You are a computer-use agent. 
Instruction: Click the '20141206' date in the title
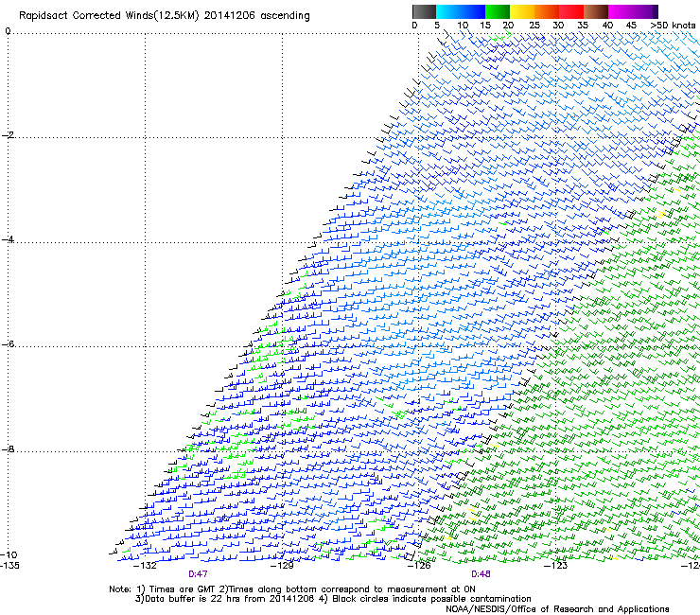click(x=229, y=16)
